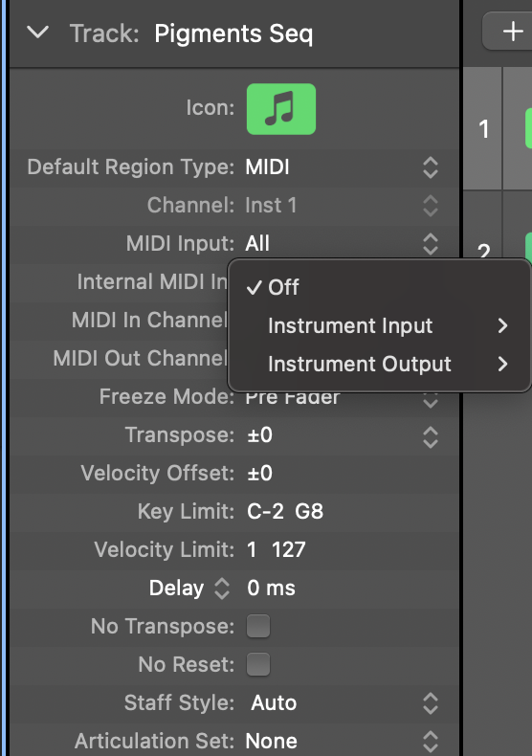Open the Default Region Type MIDI dropdown
Image resolution: width=532 pixels, height=756 pixels.
point(342,167)
